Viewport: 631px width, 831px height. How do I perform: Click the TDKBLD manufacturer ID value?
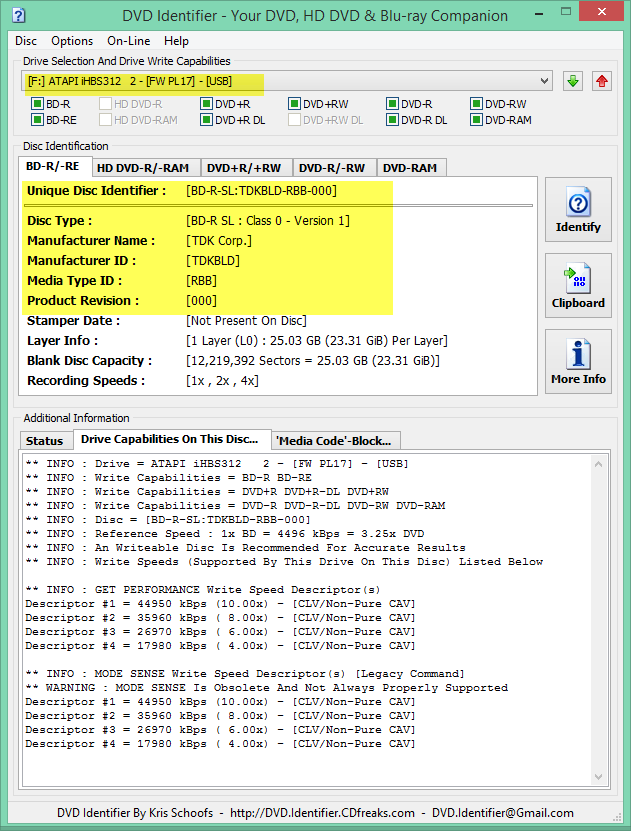(213, 261)
